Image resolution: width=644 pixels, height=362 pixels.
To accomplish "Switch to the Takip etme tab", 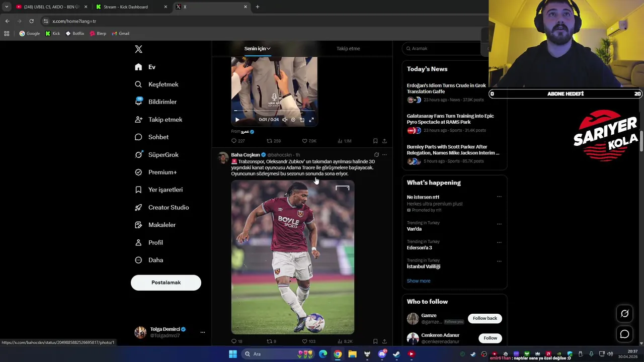I will (x=348, y=49).
